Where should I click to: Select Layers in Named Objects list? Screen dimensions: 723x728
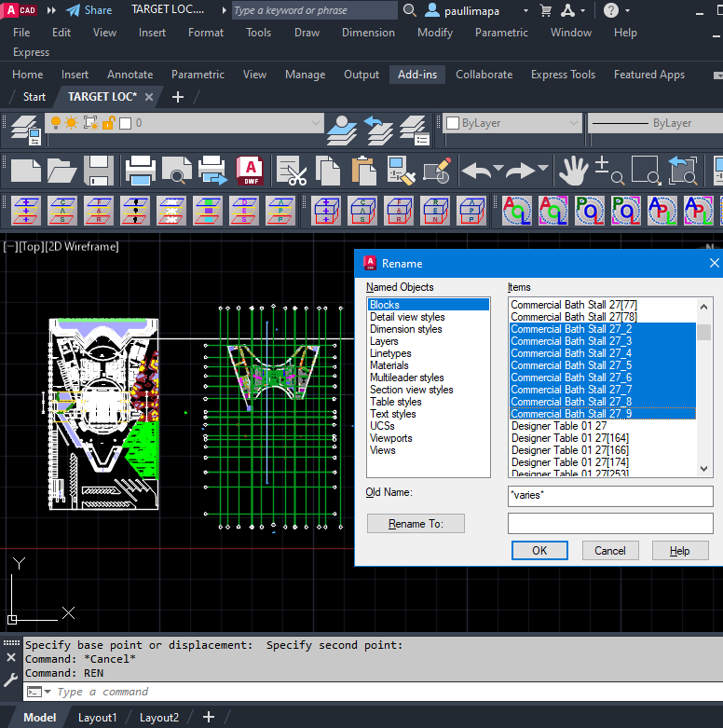[x=384, y=341]
